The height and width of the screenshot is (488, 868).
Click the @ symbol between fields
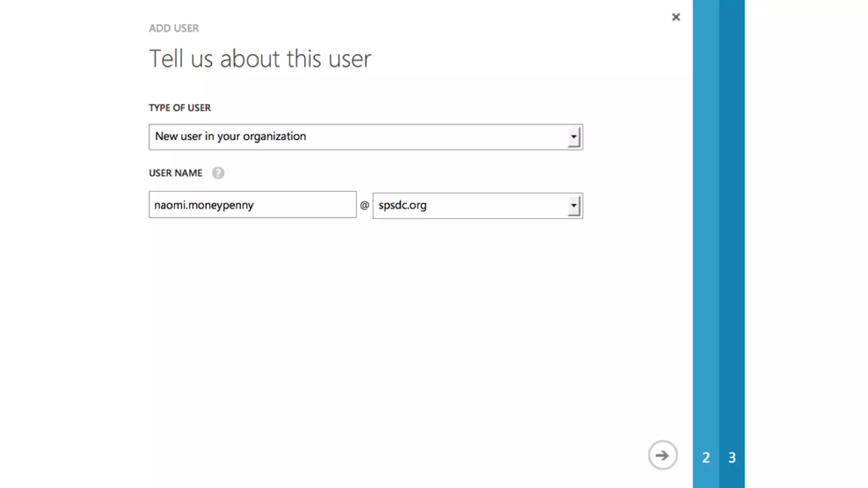coord(364,205)
